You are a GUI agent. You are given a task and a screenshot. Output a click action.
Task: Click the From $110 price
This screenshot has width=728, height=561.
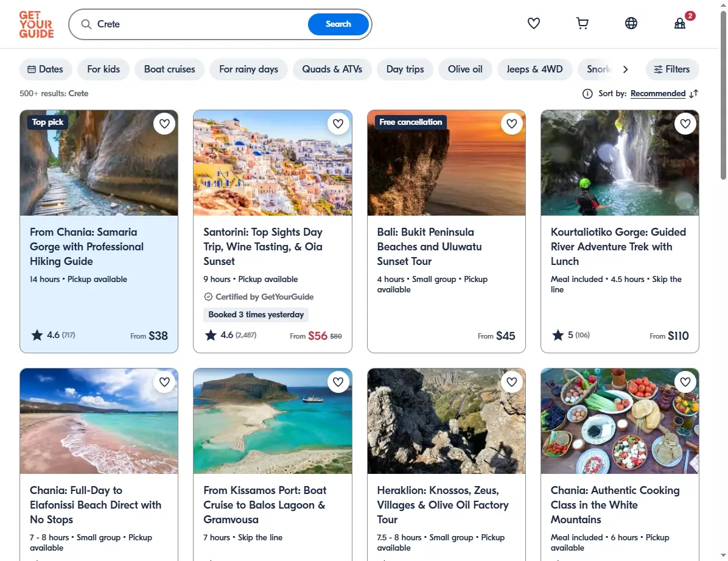click(669, 336)
